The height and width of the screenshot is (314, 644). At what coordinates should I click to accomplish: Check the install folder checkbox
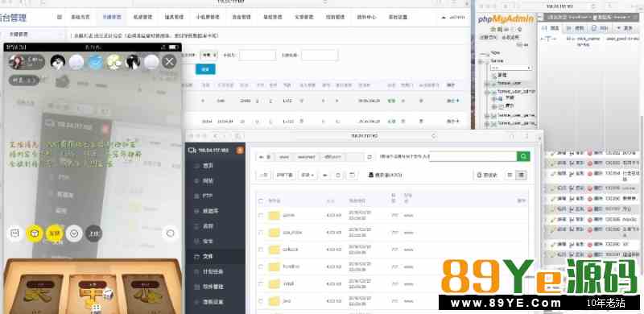click(x=260, y=283)
